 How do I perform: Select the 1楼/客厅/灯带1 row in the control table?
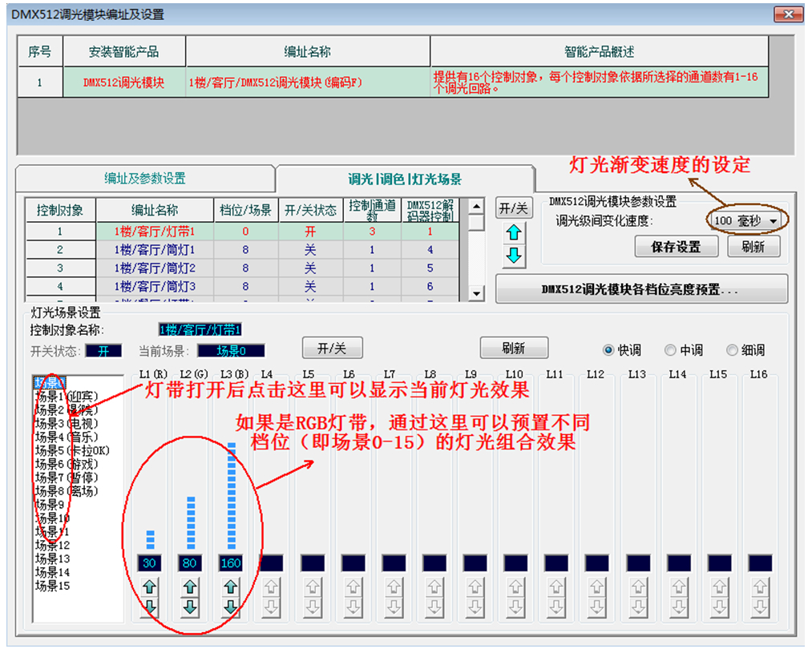click(242, 232)
